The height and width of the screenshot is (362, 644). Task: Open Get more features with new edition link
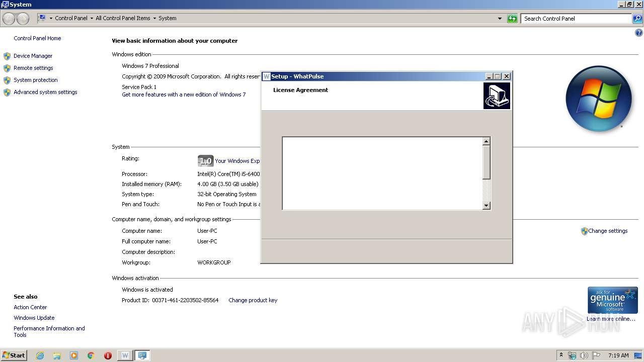184,95
